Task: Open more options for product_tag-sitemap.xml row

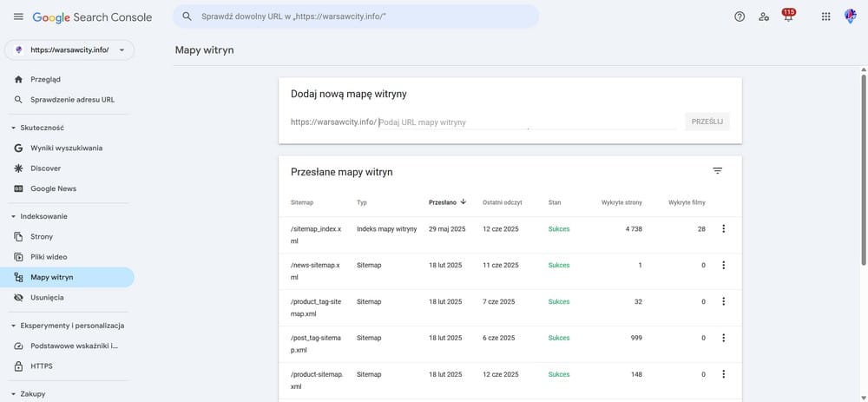Action: click(723, 302)
